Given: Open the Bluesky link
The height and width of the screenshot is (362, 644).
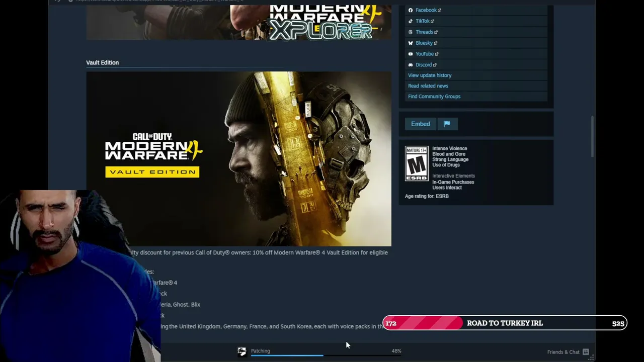Looking at the screenshot, I should [x=426, y=43].
